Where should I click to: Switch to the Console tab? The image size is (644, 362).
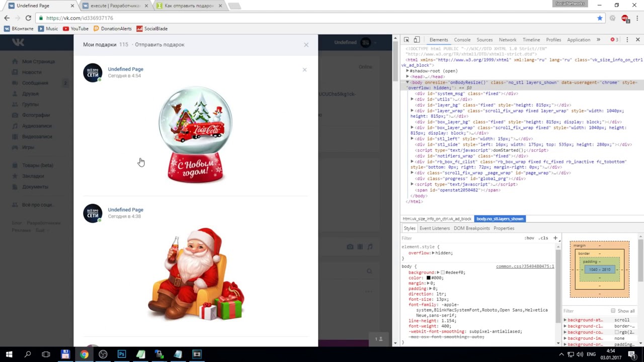click(462, 40)
